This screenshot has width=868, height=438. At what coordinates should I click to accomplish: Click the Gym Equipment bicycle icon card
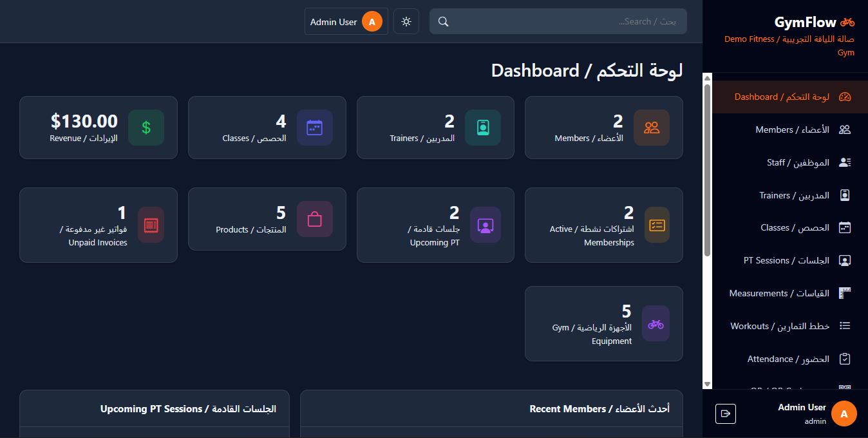point(656,323)
